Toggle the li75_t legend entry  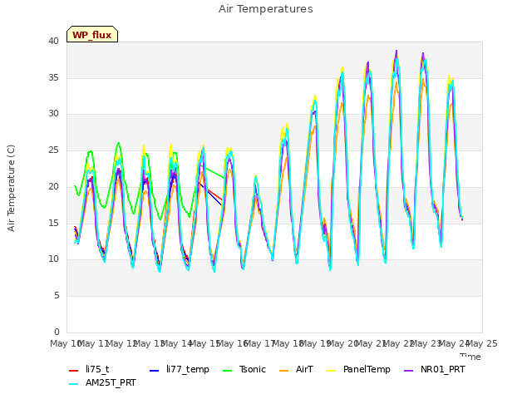[x=89, y=369]
